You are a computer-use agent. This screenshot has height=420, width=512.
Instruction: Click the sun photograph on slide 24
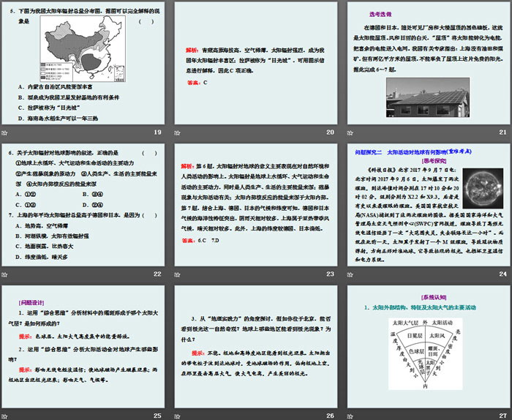483,188
